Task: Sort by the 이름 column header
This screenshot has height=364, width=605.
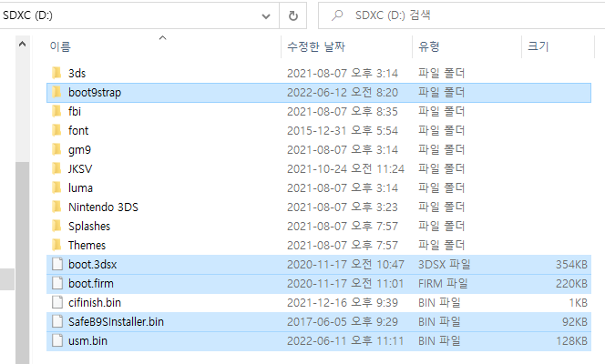Action: tap(60, 46)
